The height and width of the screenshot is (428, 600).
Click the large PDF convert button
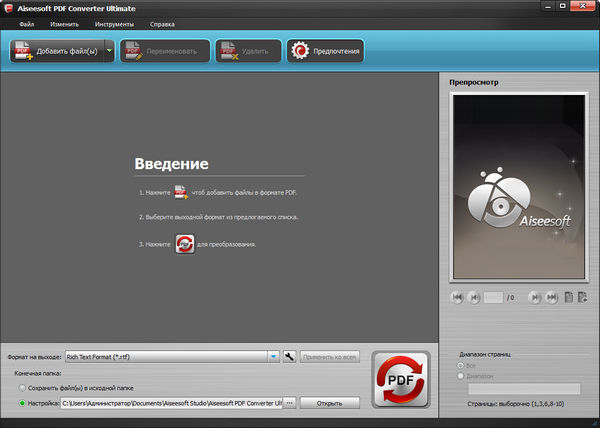click(x=400, y=379)
